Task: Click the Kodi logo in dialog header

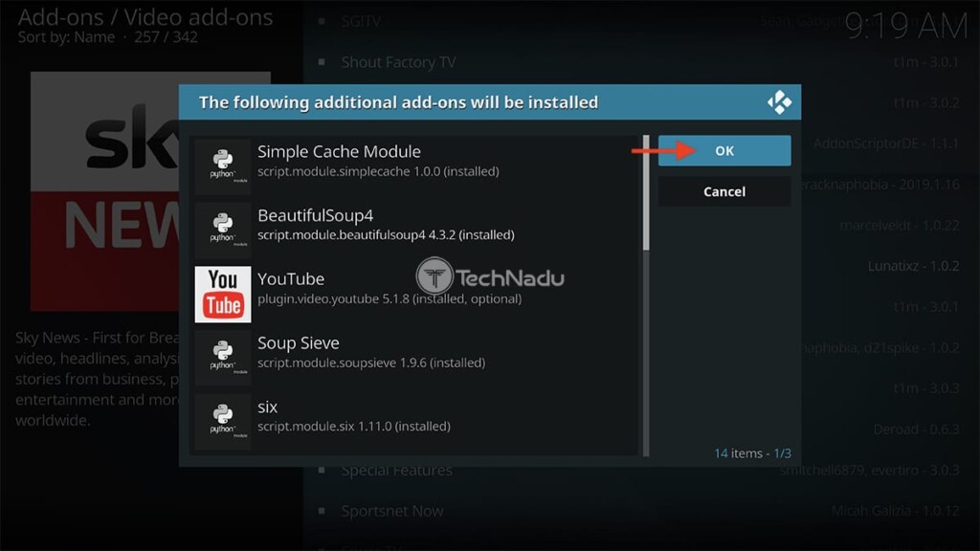Action: (779, 101)
